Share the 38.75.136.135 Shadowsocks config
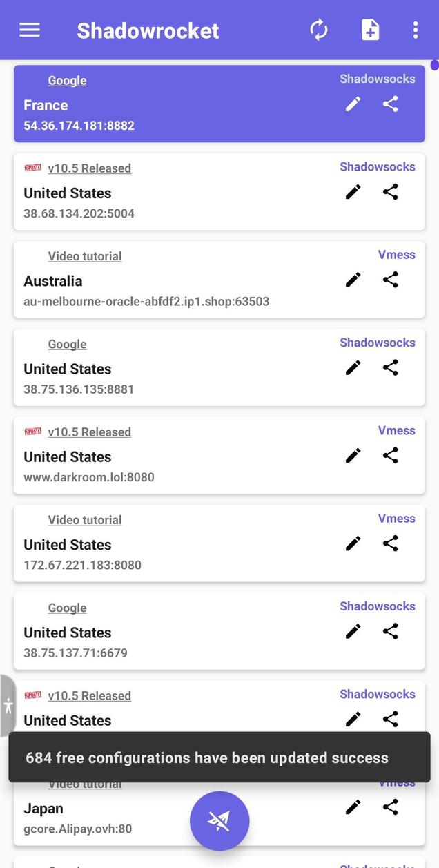 (x=390, y=367)
